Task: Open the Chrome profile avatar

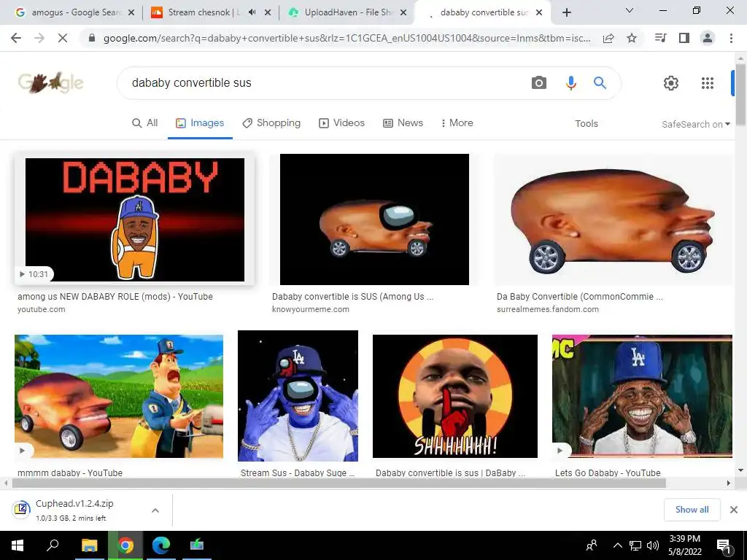Action: [x=708, y=38]
